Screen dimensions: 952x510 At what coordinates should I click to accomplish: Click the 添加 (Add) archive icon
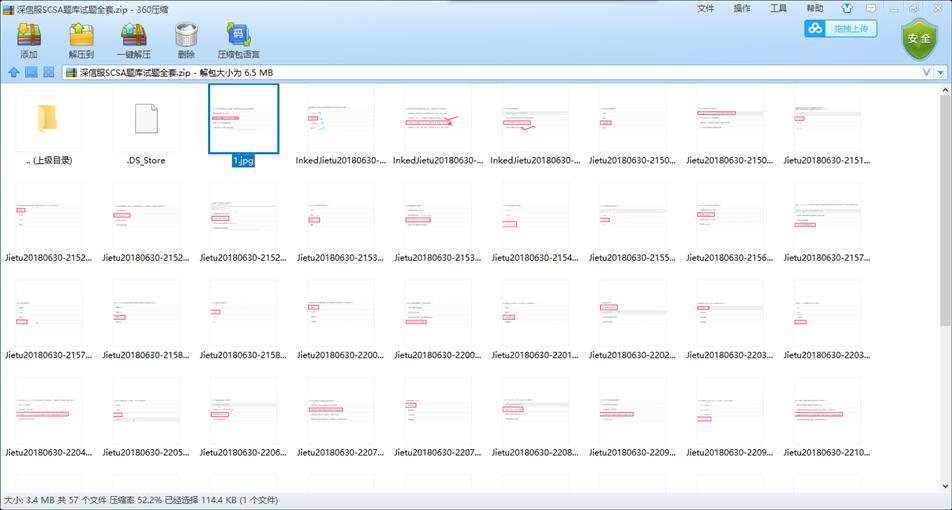pyautogui.click(x=29, y=41)
